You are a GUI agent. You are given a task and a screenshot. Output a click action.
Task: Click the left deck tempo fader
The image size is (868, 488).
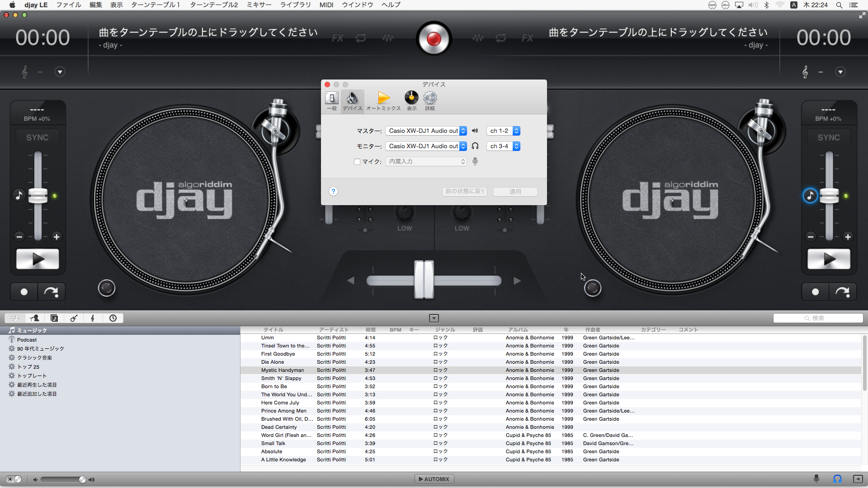pos(38,196)
